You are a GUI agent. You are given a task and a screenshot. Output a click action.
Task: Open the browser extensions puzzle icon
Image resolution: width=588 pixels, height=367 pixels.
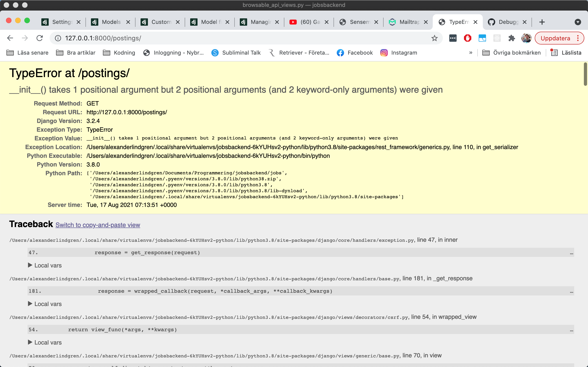[x=512, y=38]
